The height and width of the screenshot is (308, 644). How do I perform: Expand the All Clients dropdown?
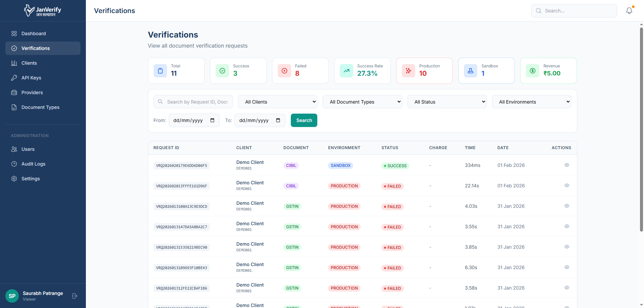[277, 102]
